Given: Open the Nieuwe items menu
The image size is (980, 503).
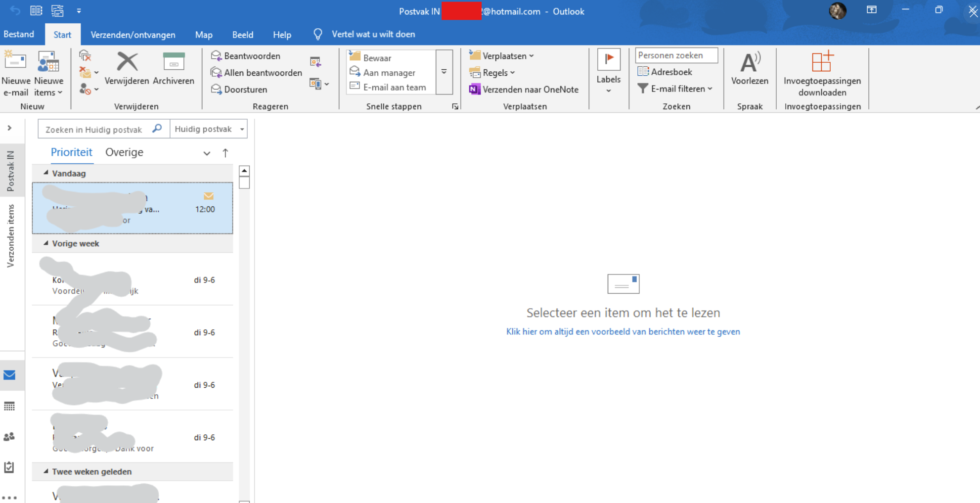Looking at the screenshot, I should (48, 74).
